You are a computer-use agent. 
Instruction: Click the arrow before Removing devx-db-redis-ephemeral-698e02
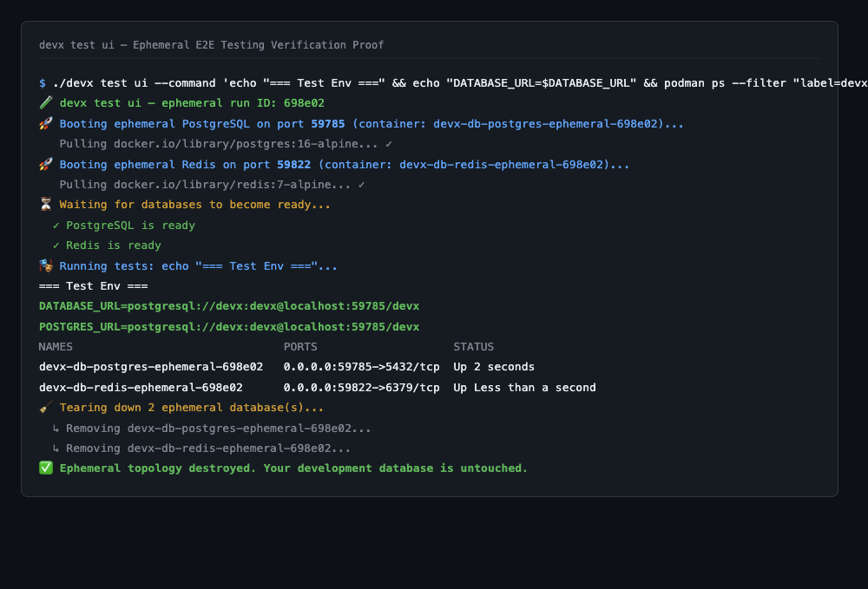[56, 448]
